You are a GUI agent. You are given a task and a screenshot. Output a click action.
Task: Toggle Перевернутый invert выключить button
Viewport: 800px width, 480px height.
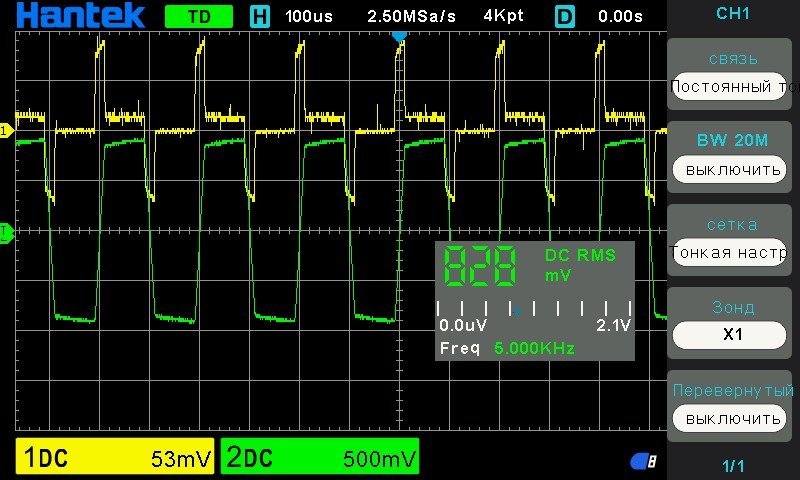733,418
